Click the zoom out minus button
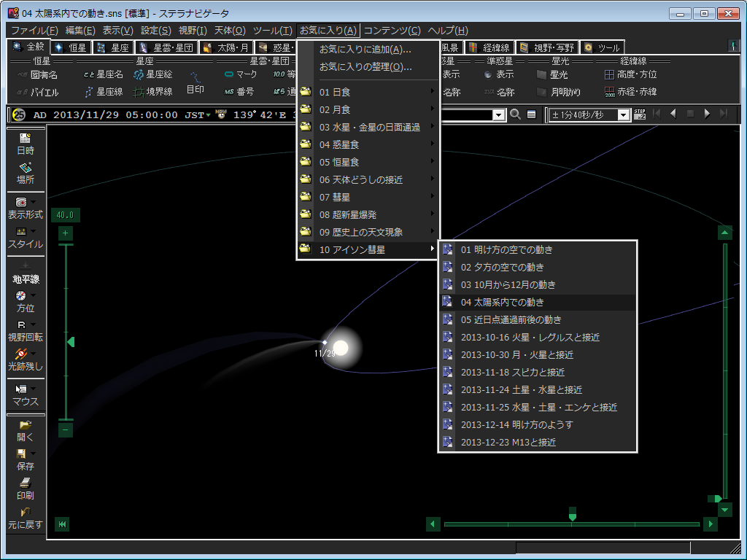This screenshot has width=747, height=560. coord(65,430)
